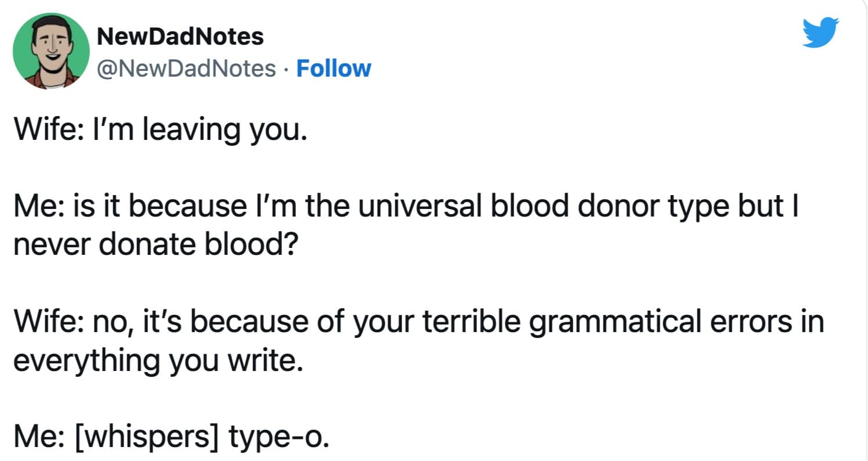
Task: Click the word "errors" in the tweet
Action: click(x=746, y=323)
